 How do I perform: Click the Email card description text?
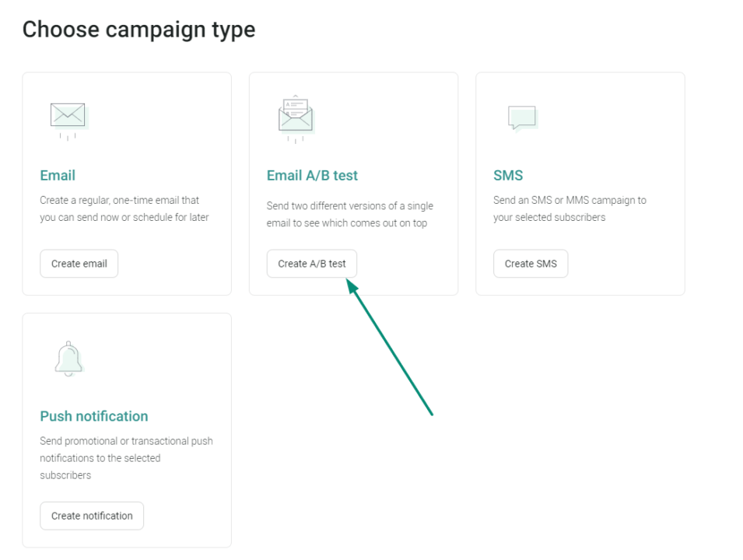124,208
